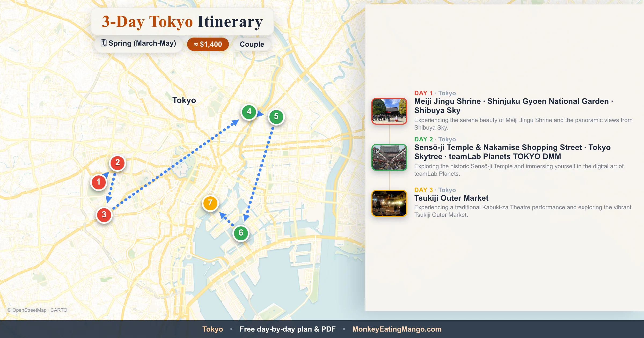Open red map marker number 3
This screenshot has height=338, width=644.
(x=104, y=215)
